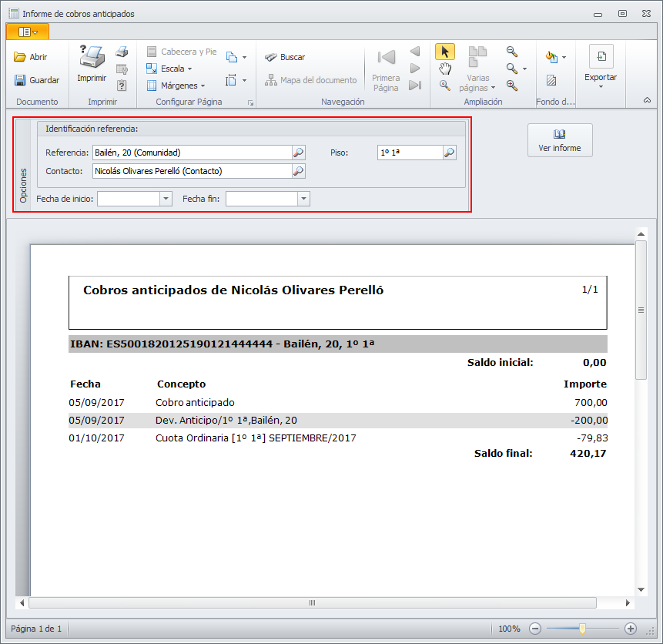663x644 pixels.
Task: Expand the Fecha de inicio dropdown
Action: pyautogui.click(x=166, y=199)
